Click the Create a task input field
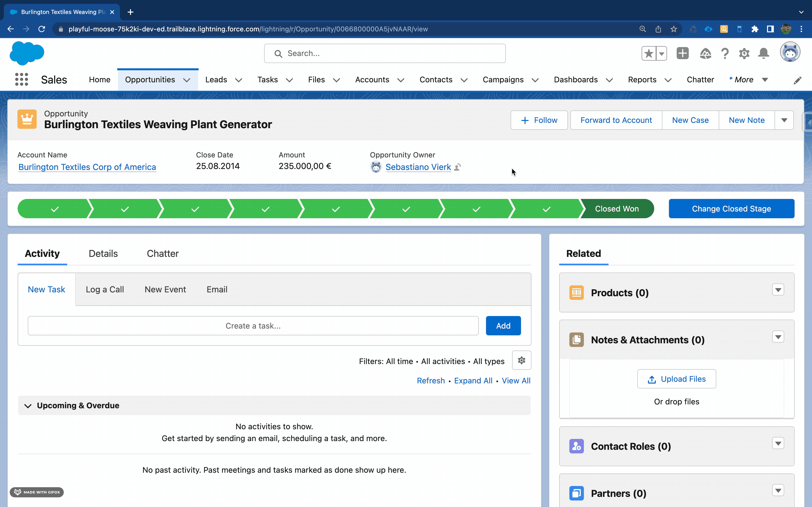The image size is (812, 507). 253,326
